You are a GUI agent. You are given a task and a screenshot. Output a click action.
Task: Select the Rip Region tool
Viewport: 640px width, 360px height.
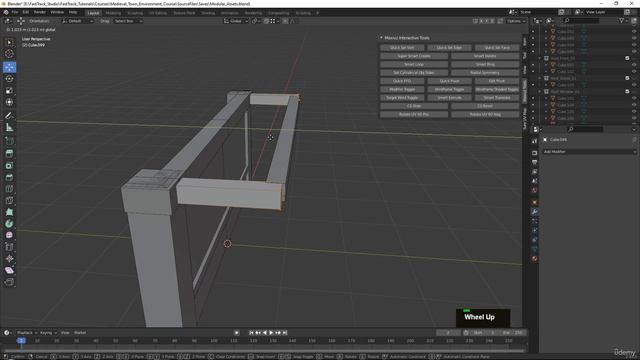click(9, 282)
